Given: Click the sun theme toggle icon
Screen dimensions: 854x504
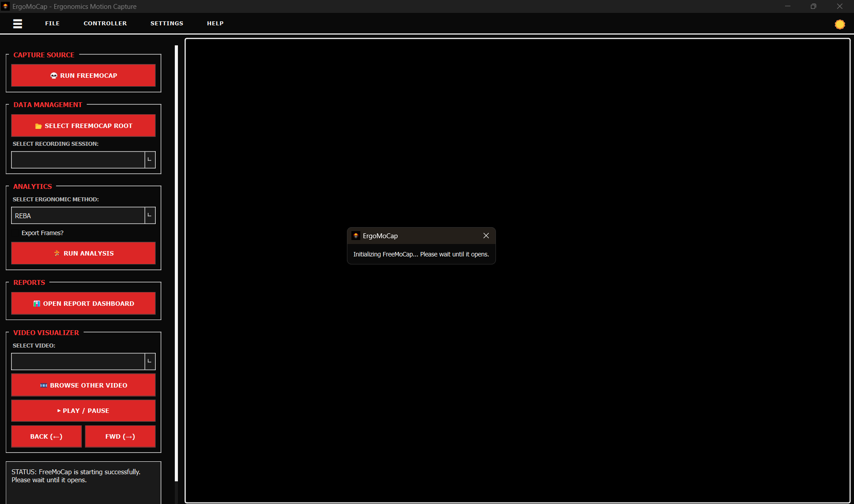Looking at the screenshot, I should point(840,24).
